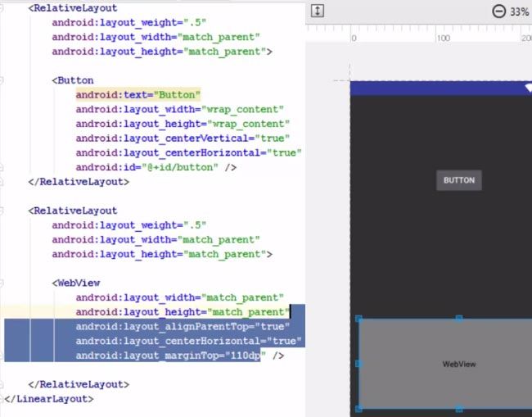Image resolution: width=532 pixels, height=417 pixels.
Task: Click the closing </LinearLayout> tag
Action: (49, 399)
